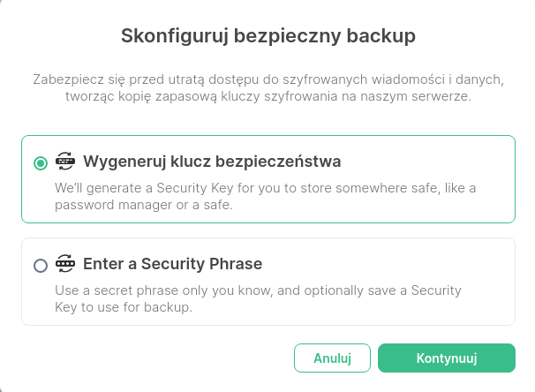Click the Key to use for backup line
This screenshot has width=535, height=392.
(124, 307)
